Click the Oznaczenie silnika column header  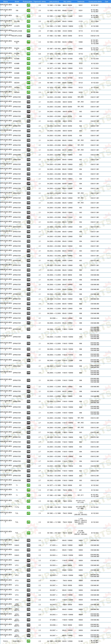click(95, 2)
